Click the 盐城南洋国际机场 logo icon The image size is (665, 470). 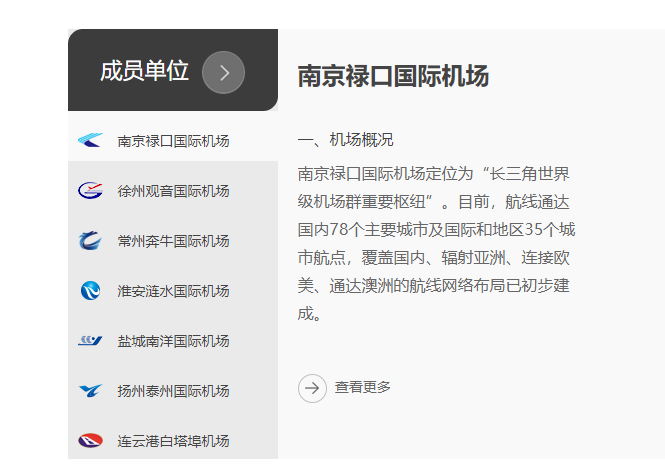coord(90,341)
